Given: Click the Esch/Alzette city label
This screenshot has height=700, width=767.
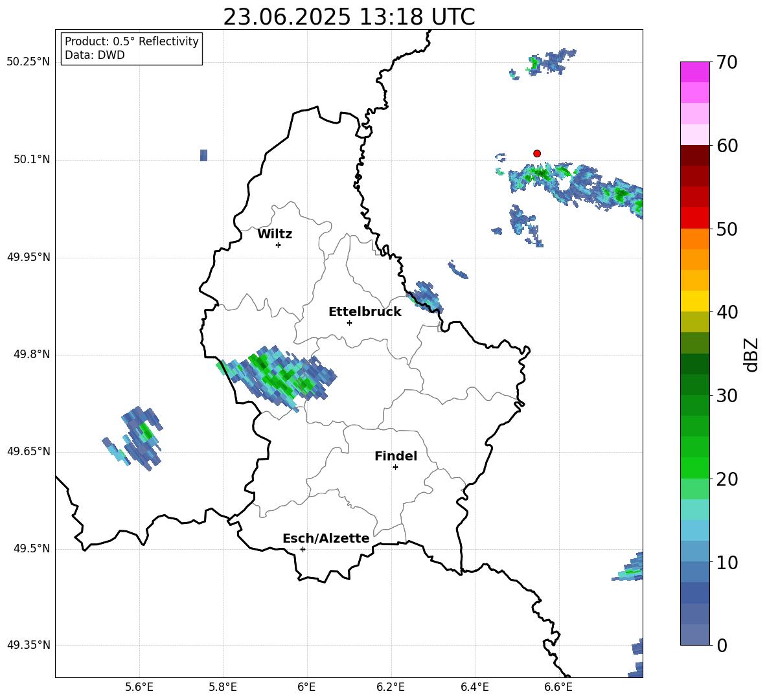Looking at the screenshot, I should pos(326,538).
